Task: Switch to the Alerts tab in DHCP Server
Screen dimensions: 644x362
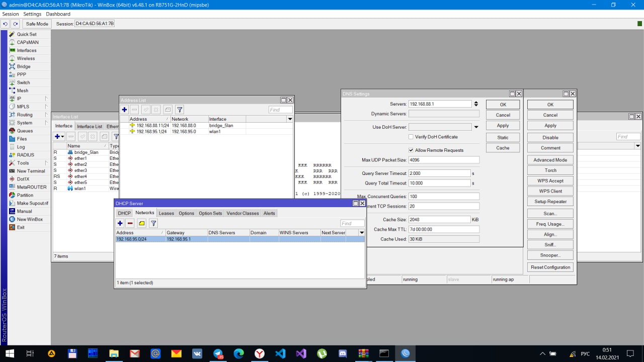Action: 269,213
